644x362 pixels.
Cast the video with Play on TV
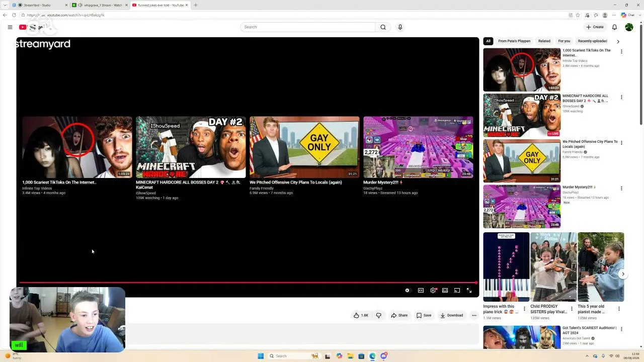(x=457, y=290)
